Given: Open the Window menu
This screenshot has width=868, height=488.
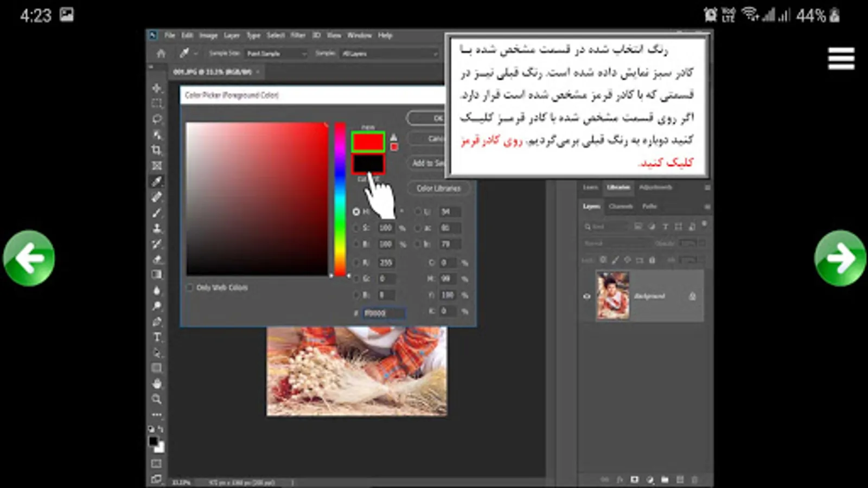Looking at the screenshot, I should click(x=359, y=35).
